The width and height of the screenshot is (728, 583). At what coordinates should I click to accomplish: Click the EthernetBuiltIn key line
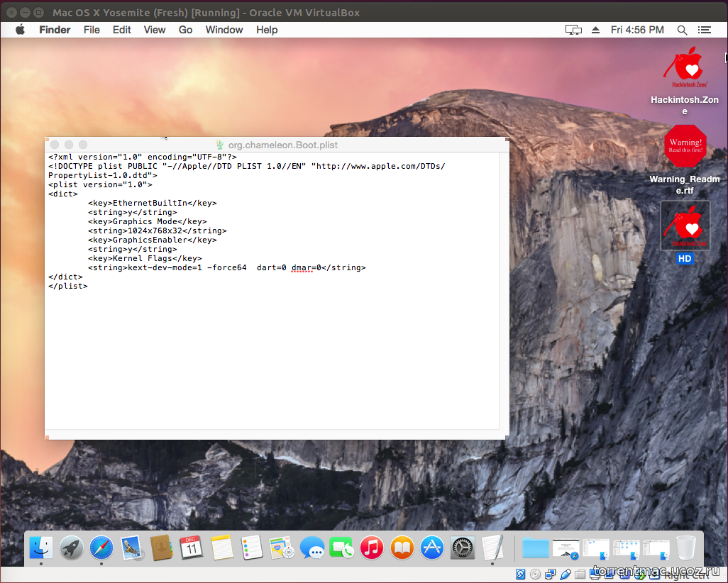tap(153, 203)
